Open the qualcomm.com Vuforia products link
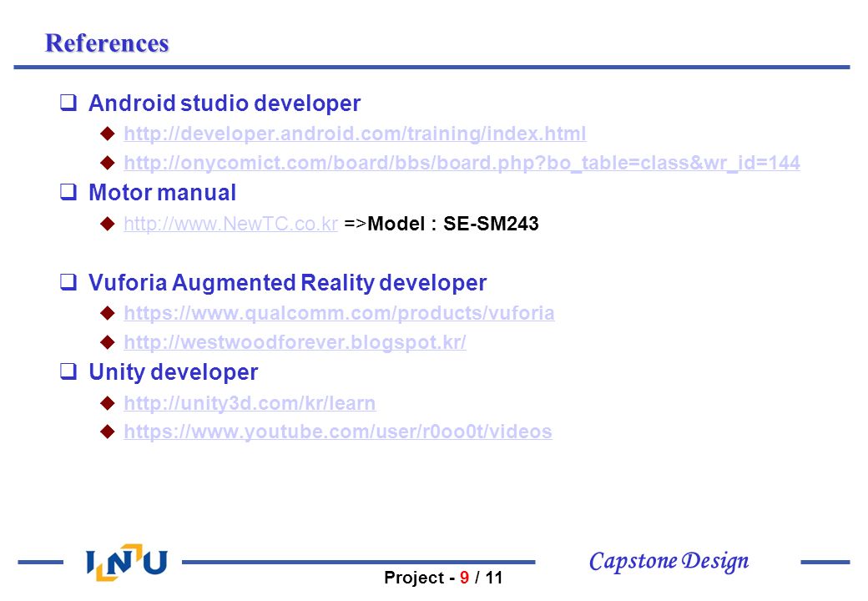 coord(339,313)
